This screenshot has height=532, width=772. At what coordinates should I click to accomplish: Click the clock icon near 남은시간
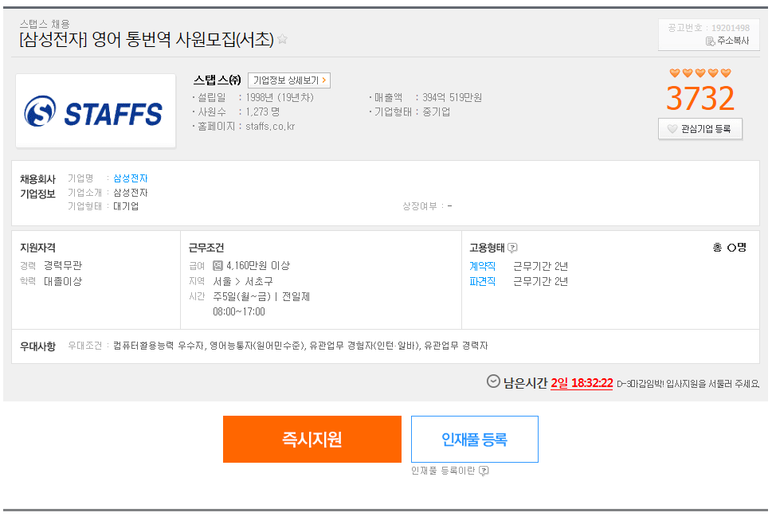pos(493,381)
